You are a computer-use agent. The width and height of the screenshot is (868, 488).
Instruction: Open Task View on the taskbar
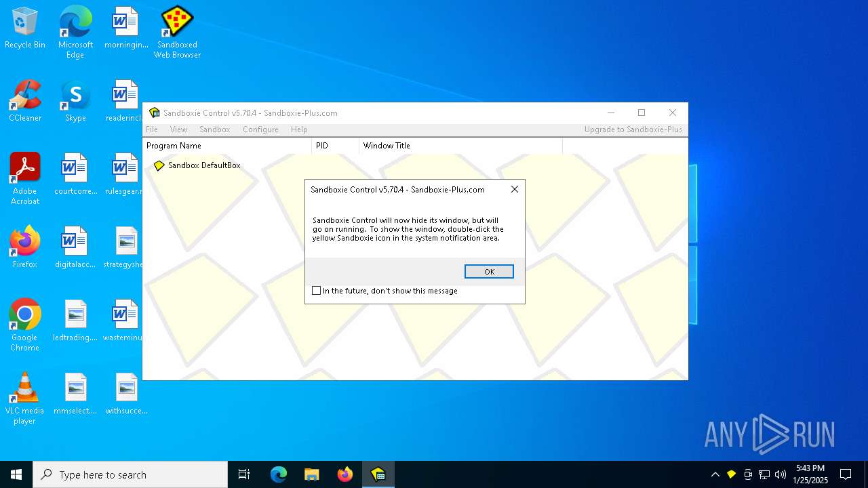(244, 474)
